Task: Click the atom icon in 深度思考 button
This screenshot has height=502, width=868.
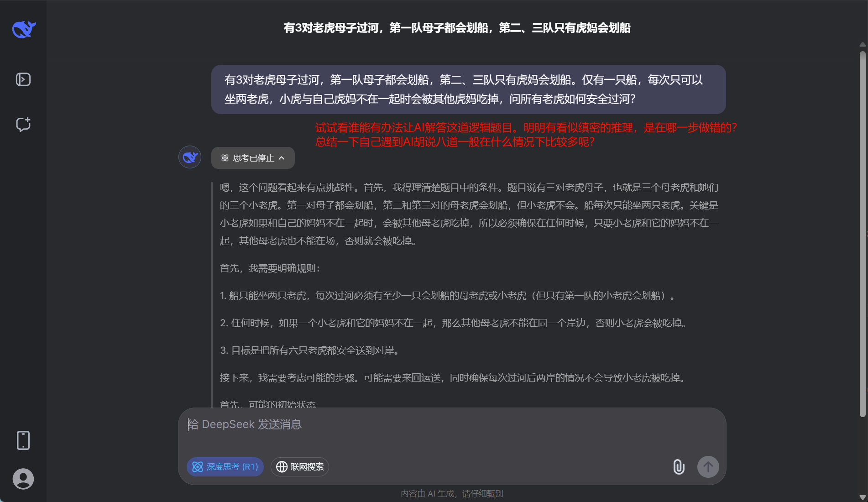Action: pos(198,467)
